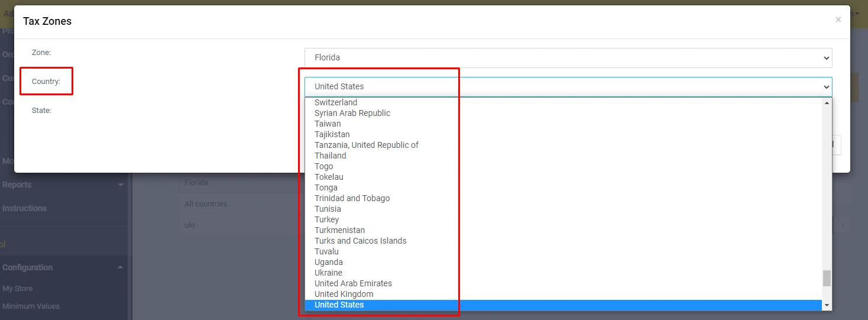Pick Ukraine from the country list
The image size is (868, 320).
(328, 273)
